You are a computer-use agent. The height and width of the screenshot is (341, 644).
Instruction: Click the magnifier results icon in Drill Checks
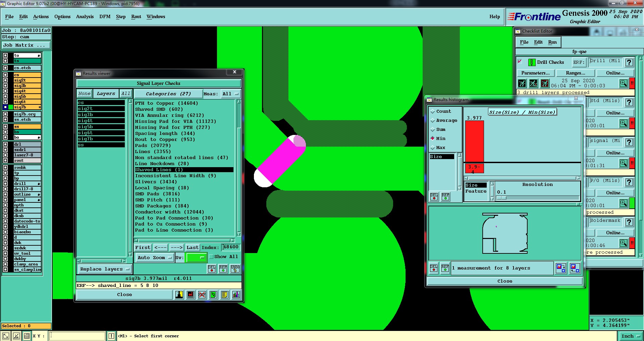[624, 83]
